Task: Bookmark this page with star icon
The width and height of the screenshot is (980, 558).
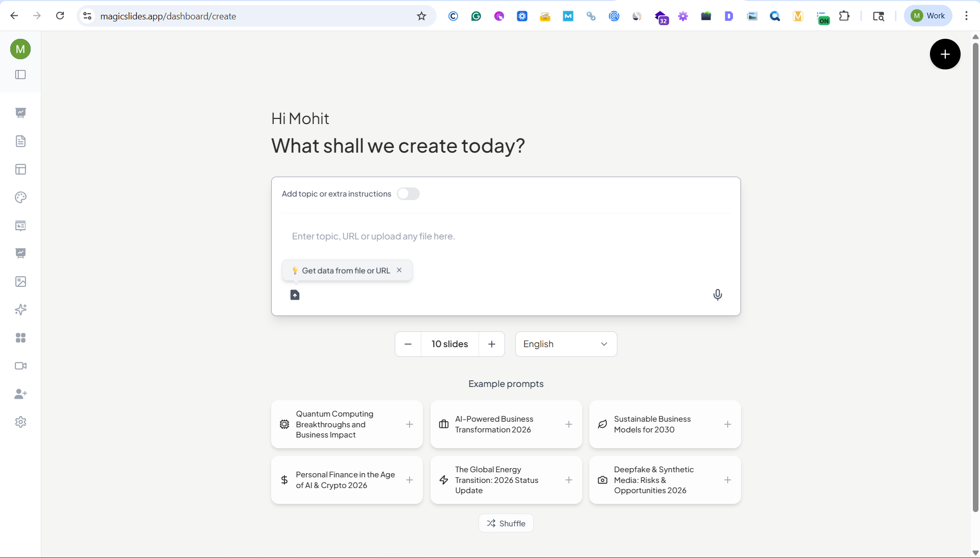Action: pos(421,16)
